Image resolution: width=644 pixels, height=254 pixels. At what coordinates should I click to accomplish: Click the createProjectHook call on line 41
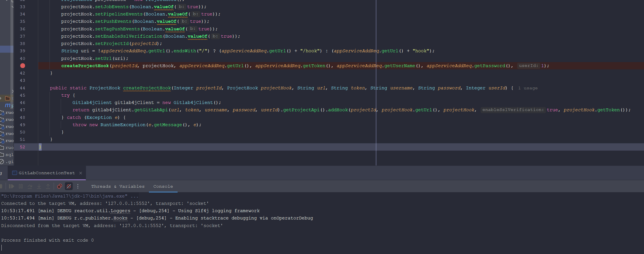[x=85, y=66]
